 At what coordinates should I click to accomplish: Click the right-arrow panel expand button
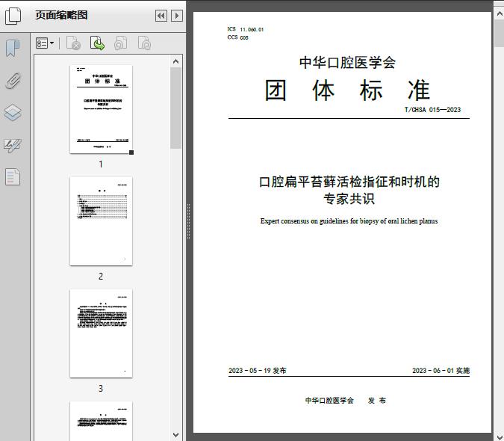pos(177,16)
